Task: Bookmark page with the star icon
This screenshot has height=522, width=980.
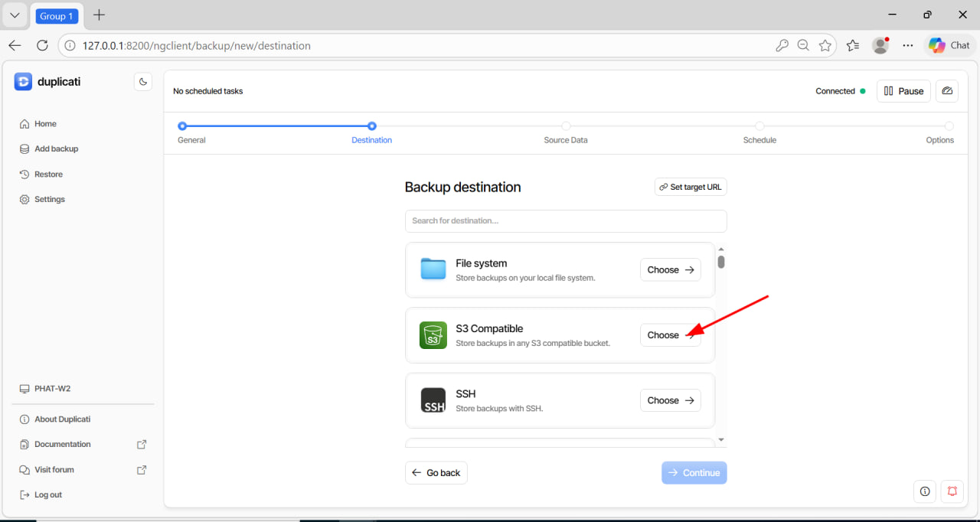Action: (x=825, y=46)
